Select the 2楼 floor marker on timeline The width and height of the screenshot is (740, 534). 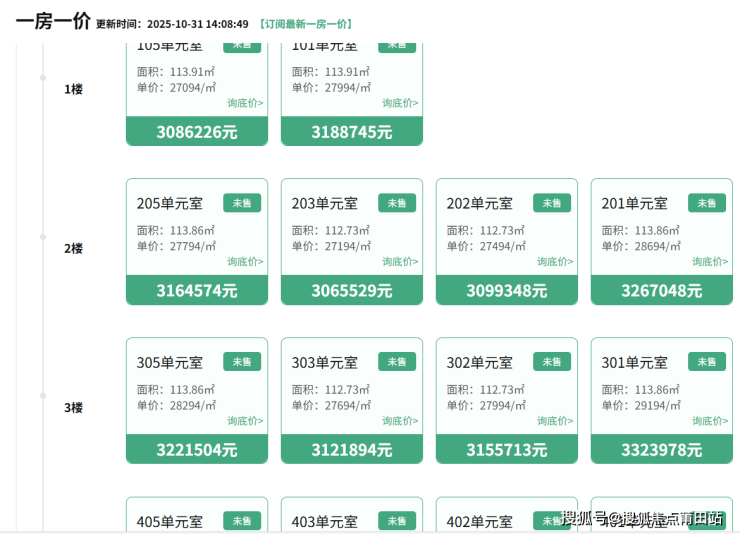coord(43,237)
